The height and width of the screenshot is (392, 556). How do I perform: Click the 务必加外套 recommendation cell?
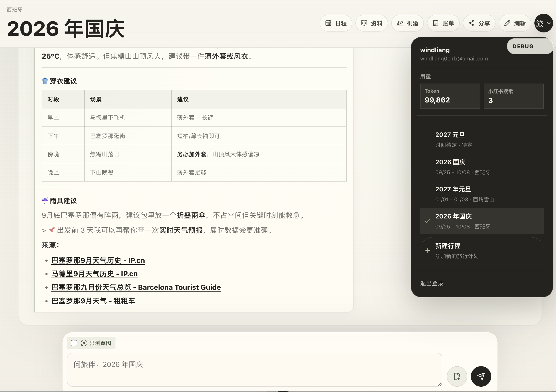click(x=259, y=154)
